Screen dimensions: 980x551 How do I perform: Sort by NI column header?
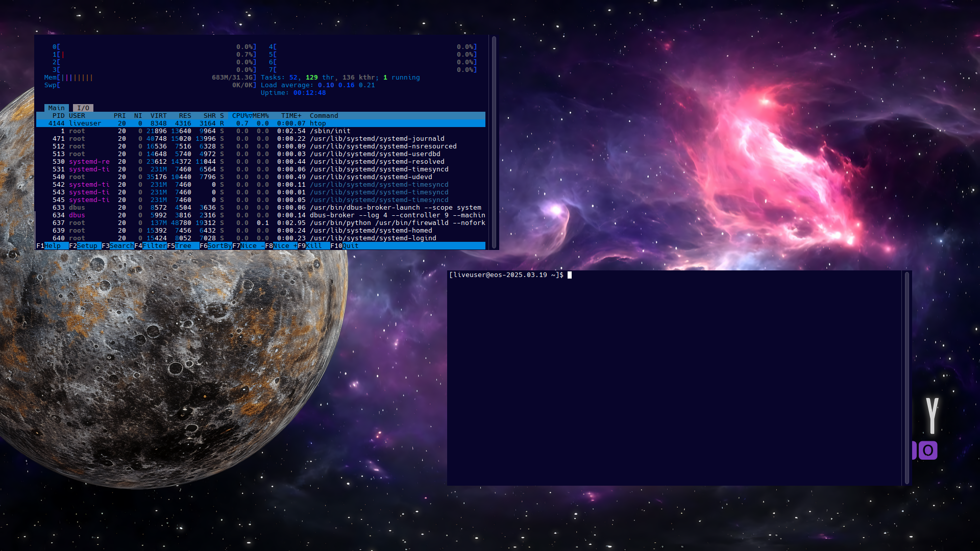[138, 116]
